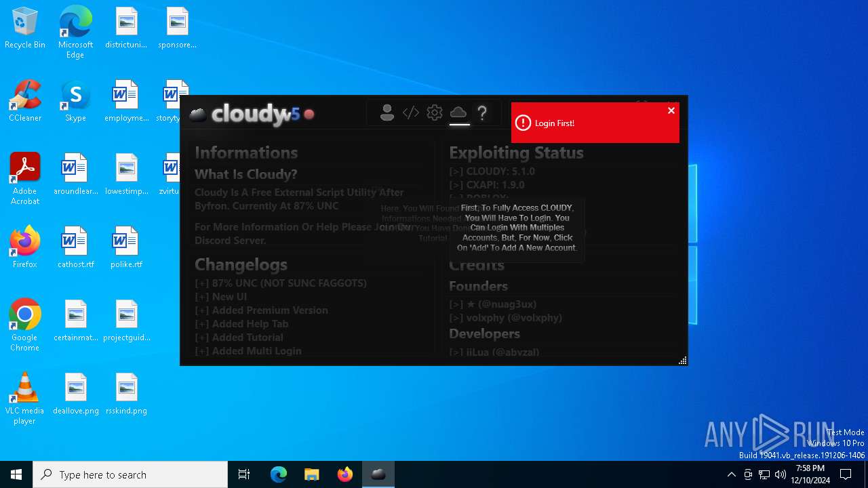Open the volume control in tray

pos(781,474)
